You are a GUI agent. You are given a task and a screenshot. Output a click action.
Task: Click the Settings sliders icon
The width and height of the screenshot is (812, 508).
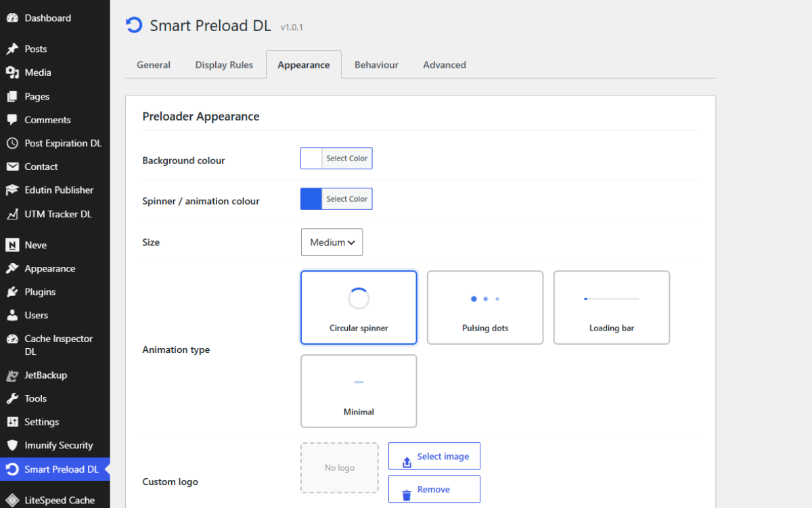pyautogui.click(x=12, y=422)
